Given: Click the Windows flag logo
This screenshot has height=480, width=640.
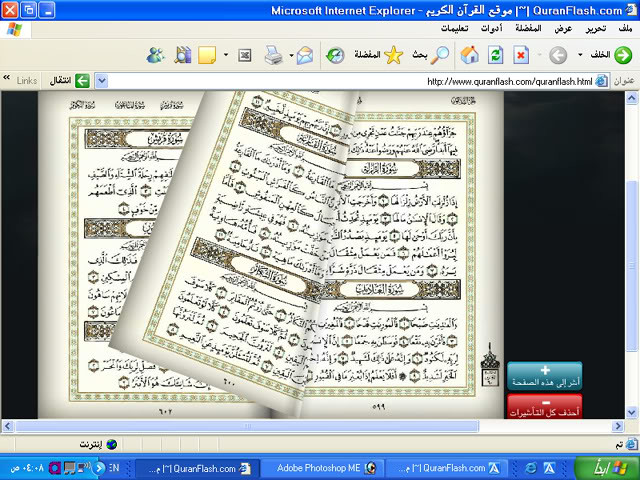Looking at the screenshot, I should pyautogui.click(x=14, y=29).
